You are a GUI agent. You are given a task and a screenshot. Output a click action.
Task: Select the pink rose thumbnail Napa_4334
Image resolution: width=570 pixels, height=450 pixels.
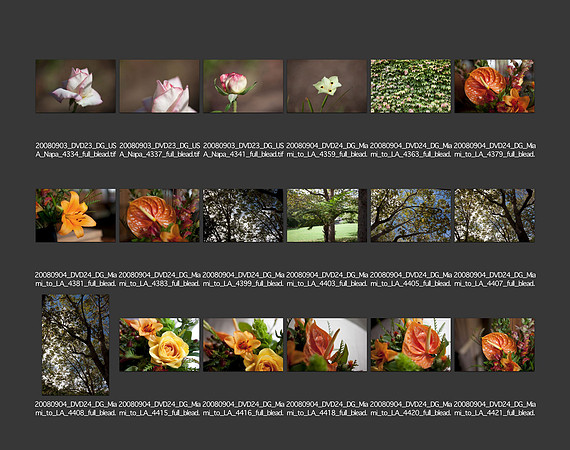(x=76, y=86)
